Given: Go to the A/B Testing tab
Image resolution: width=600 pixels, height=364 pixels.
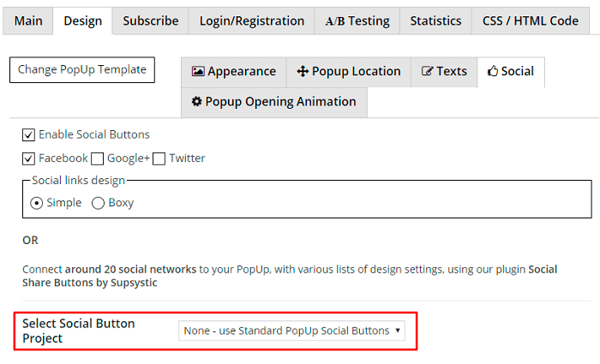Looking at the screenshot, I should [x=357, y=21].
